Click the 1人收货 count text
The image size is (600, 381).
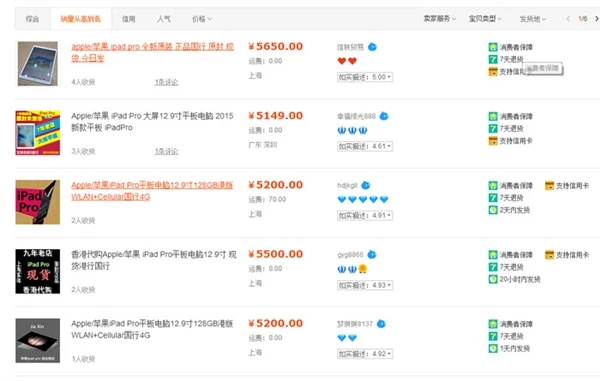click(83, 359)
